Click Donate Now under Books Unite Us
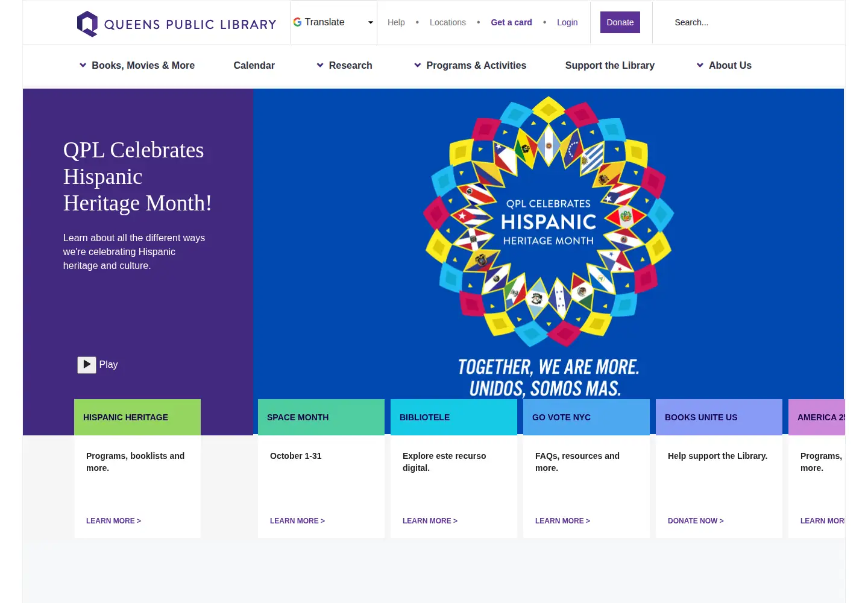 696,521
